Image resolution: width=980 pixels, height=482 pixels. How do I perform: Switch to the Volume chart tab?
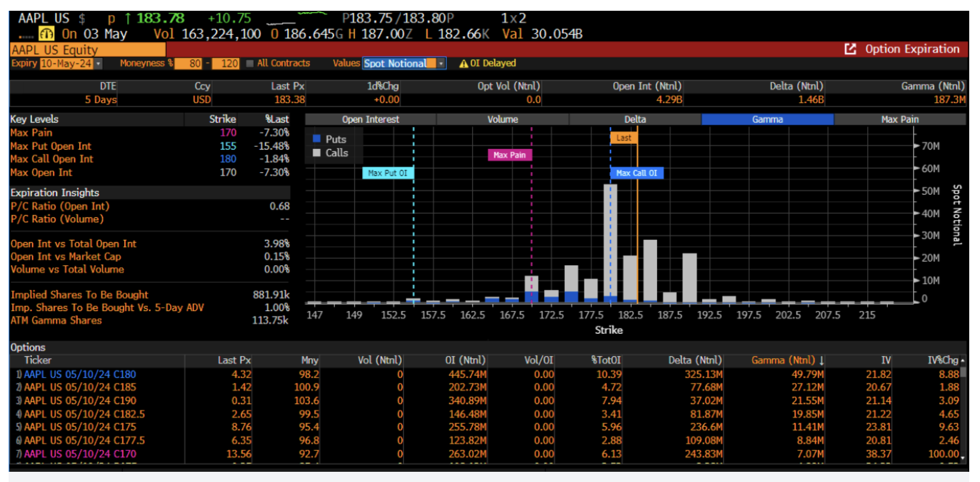(502, 119)
